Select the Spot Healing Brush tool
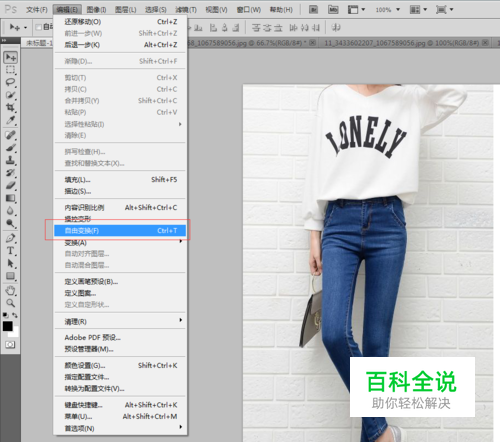 (10, 135)
